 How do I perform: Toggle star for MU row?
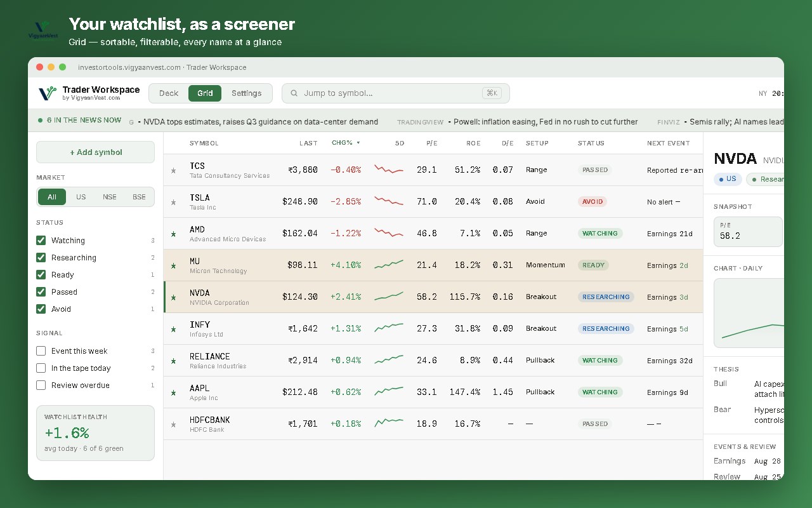173,265
